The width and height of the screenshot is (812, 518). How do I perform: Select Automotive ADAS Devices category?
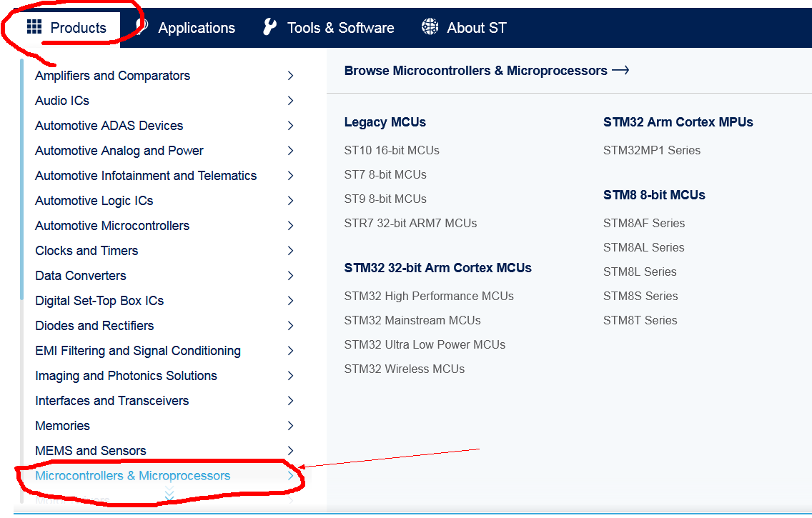(109, 126)
